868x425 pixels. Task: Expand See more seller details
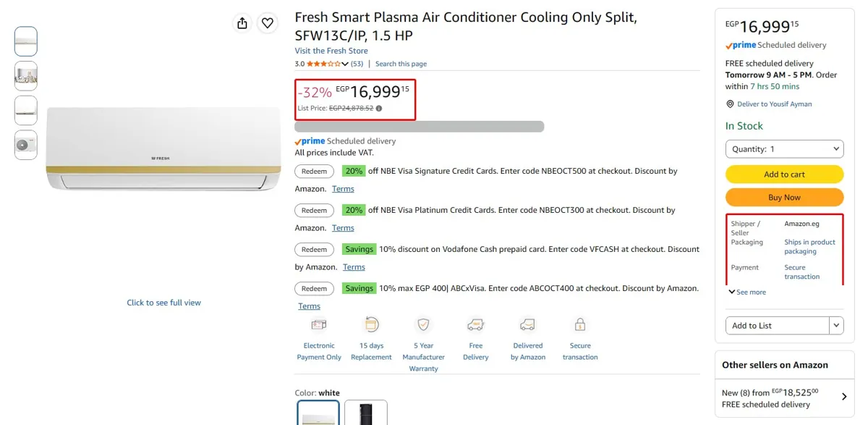pyautogui.click(x=747, y=293)
